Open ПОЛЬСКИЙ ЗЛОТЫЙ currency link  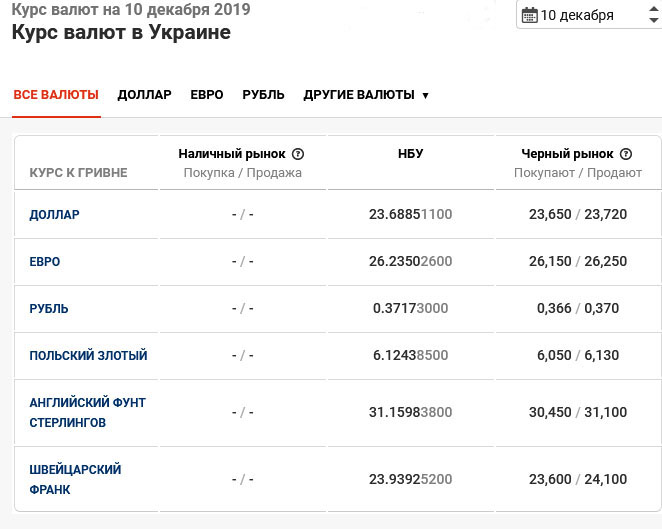[89, 355]
